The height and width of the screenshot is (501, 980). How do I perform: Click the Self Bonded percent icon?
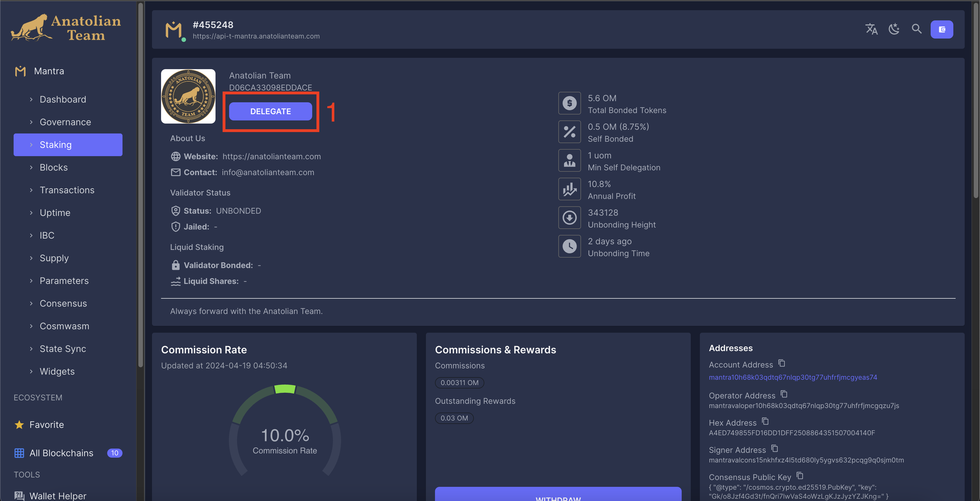pos(569,132)
